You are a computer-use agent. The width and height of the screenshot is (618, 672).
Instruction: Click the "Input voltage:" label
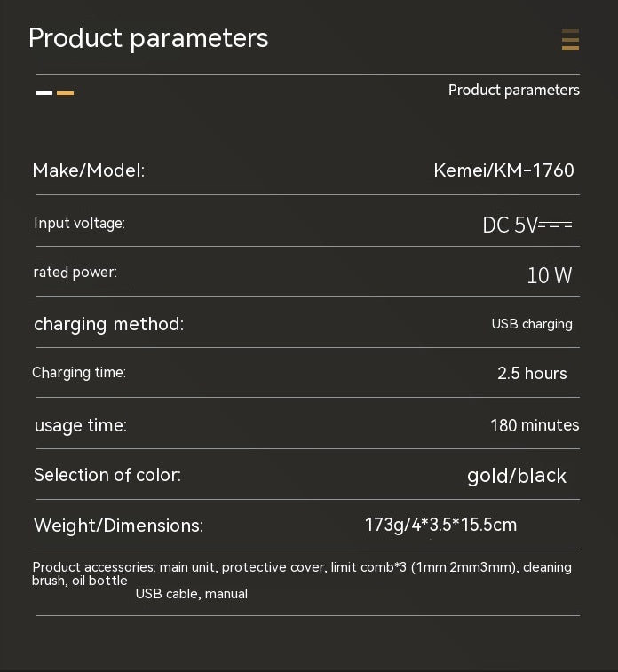[79, 224]
